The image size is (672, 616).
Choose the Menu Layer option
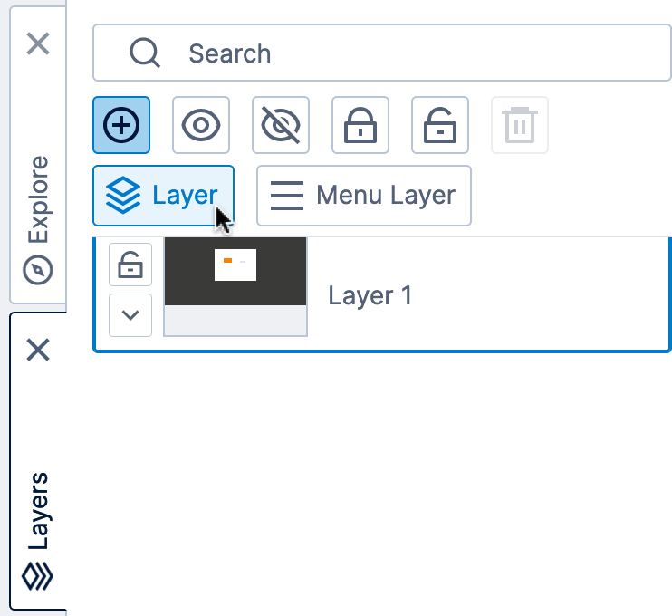[364, 196]
